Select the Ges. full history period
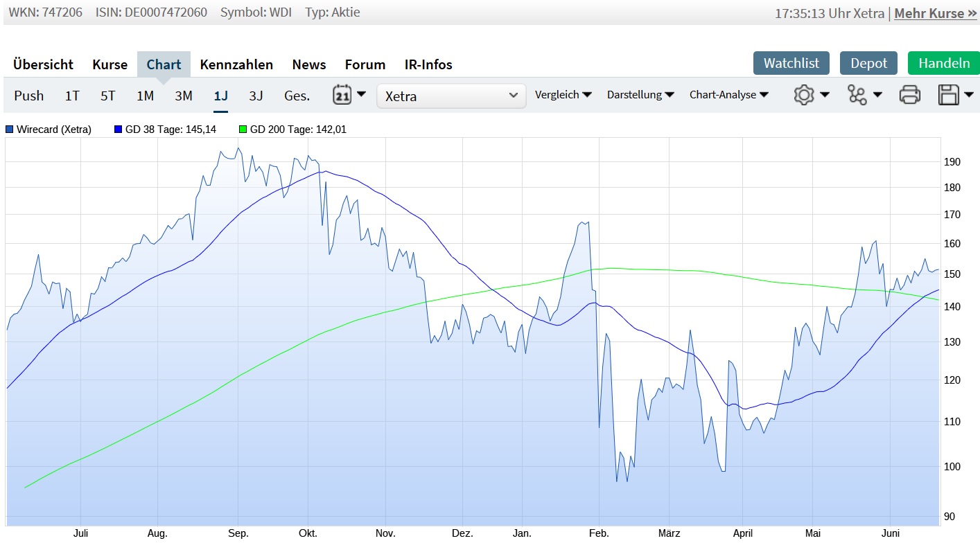The image size is (980, 543). pos(297,96)
